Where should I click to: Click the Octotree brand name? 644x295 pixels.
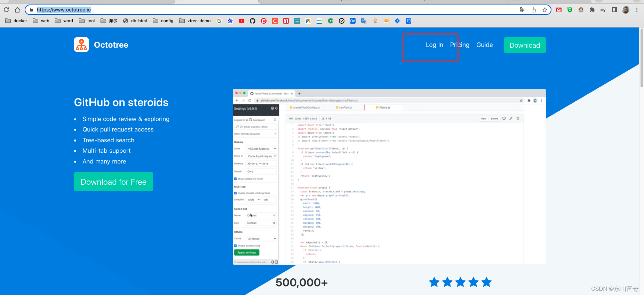tap(111, 45)
